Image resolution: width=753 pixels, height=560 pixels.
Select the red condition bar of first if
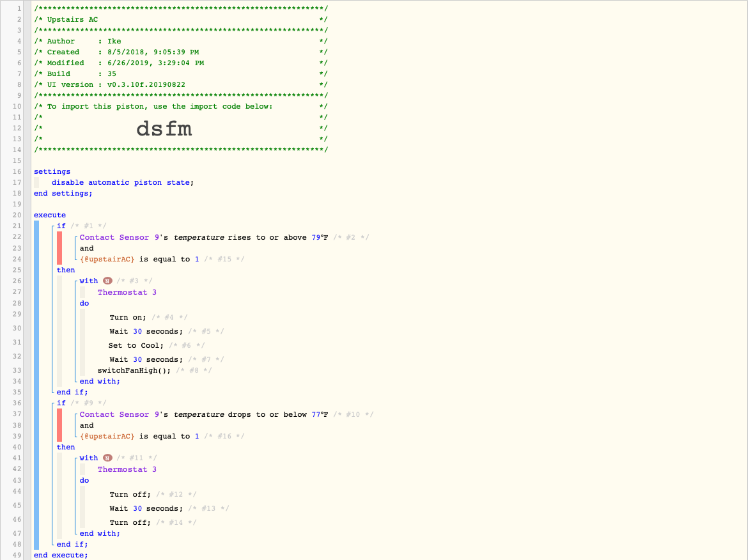59,248
